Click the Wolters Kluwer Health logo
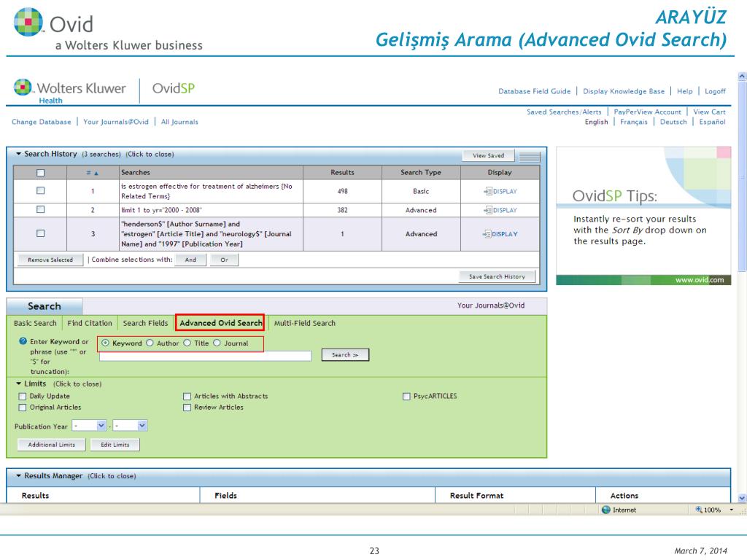 coord(69,90)
